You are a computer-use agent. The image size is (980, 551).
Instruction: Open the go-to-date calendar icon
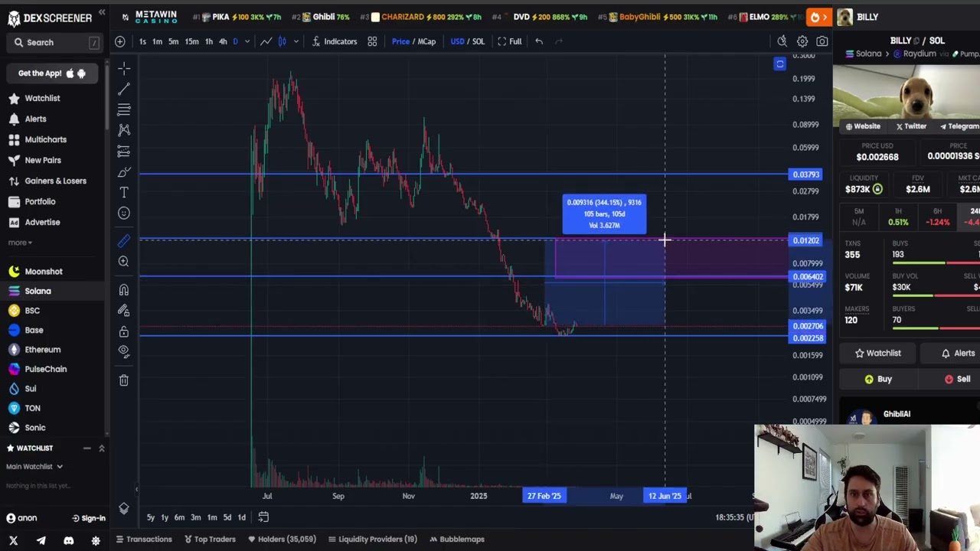[263, 517]
